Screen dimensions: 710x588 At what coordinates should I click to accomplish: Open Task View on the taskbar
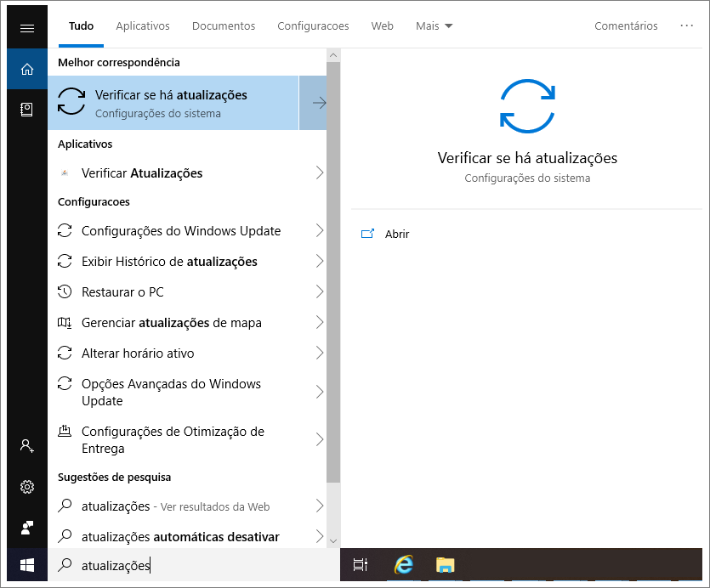pyautogui.click(x=361, y=565)
